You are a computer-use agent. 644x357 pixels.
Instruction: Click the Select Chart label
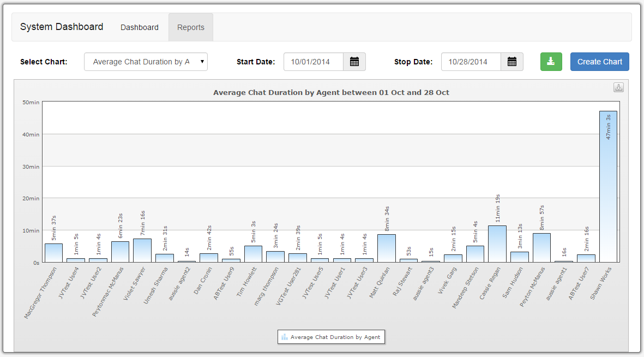(x=44, y=62)
